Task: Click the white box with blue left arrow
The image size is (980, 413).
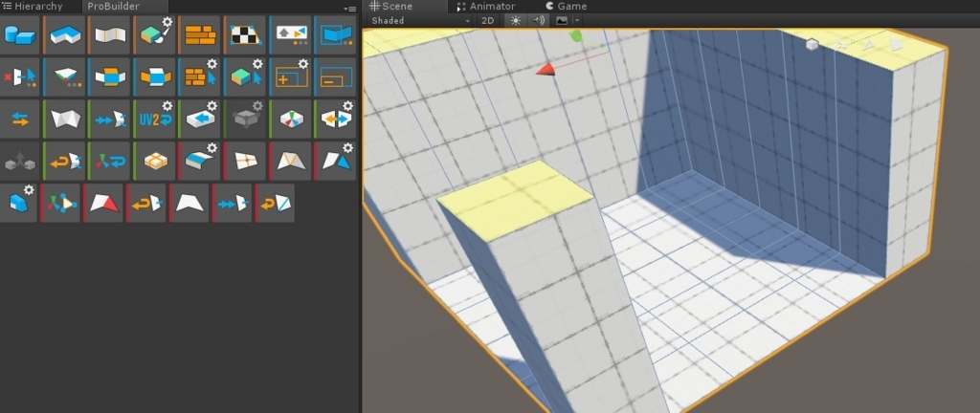Action: 201,120
